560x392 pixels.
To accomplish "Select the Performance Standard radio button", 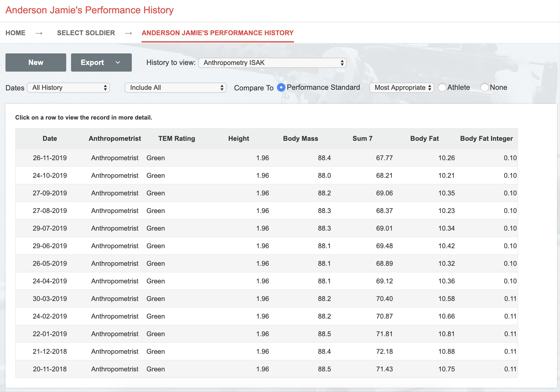I will [x=281, y=88].
